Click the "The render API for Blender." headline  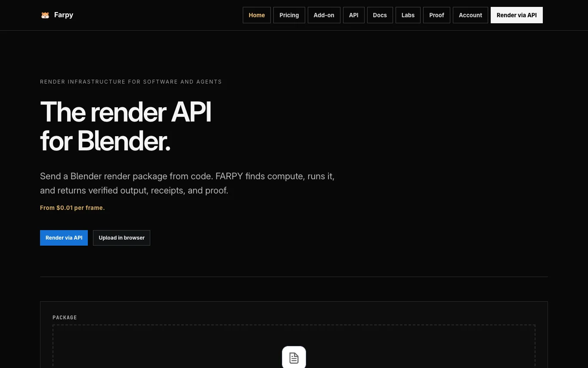126,126
